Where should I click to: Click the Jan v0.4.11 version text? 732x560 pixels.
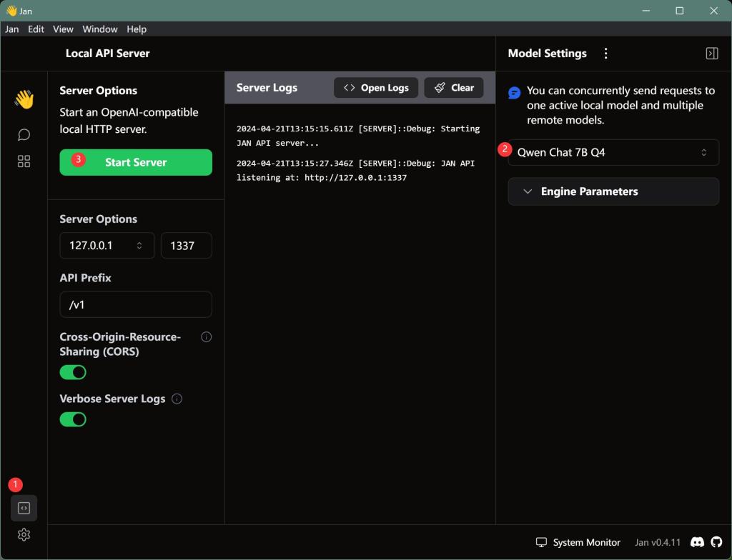click(658, 542)
